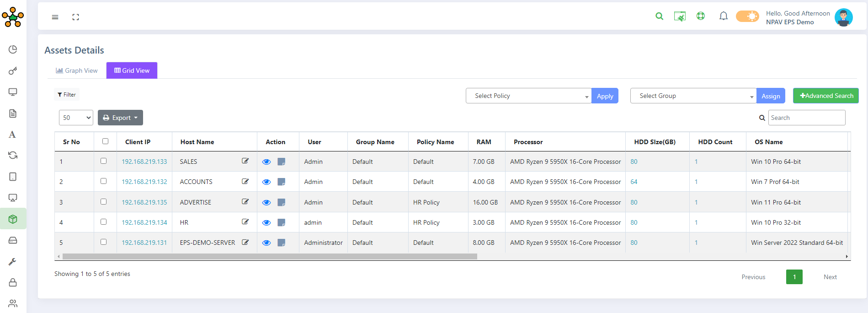The image size is (868, 313).
Task: Open note icon for HR row
Action: (282, 222)
